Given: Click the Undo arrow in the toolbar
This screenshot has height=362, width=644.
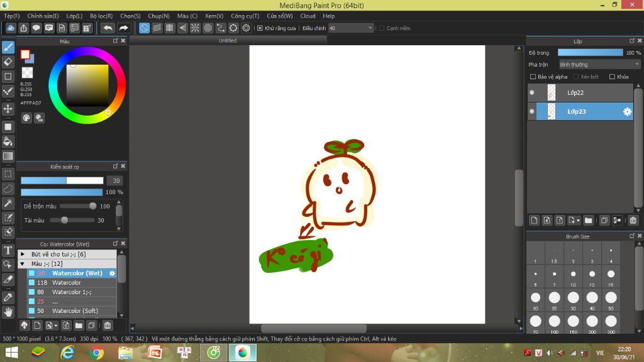Looking at the screenshot, I should 108,28.
